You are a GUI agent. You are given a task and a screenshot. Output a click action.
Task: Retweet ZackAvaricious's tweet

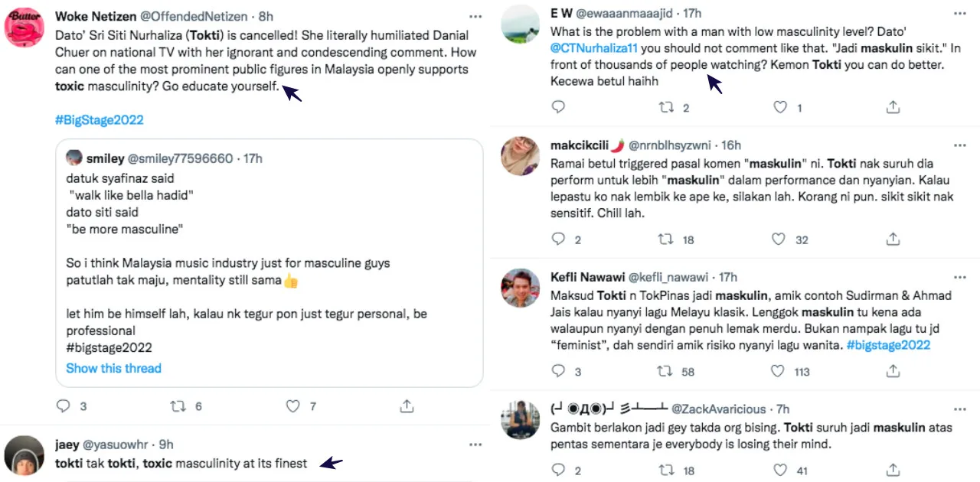tap(667, 471)
